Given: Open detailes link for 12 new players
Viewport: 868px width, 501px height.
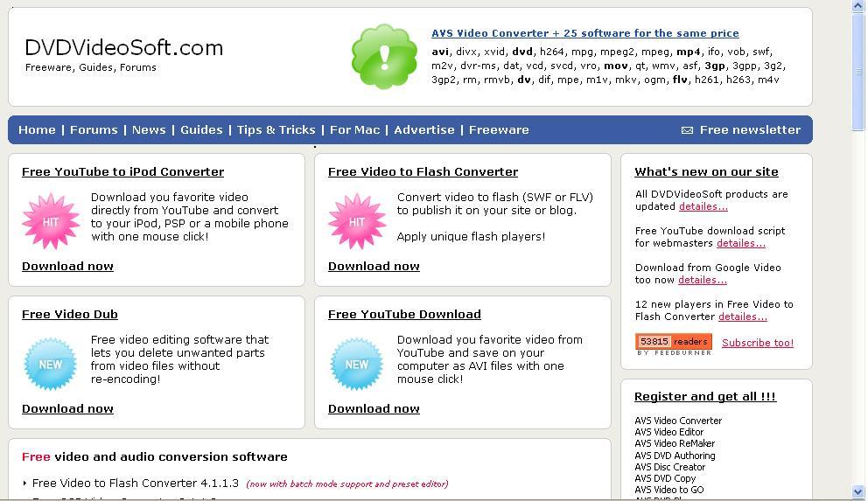Looking at the screenshot, I should (742, 317).
